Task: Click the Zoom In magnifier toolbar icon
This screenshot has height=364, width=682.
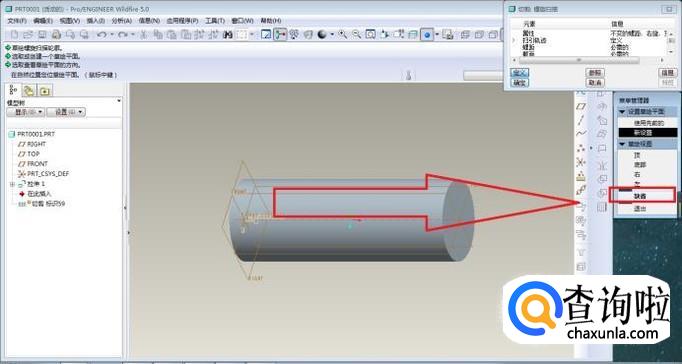Action: coord(343,34)
